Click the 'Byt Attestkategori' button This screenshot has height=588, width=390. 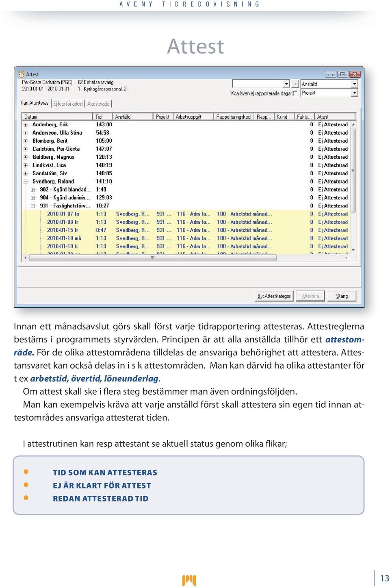(x=274, y=296)
